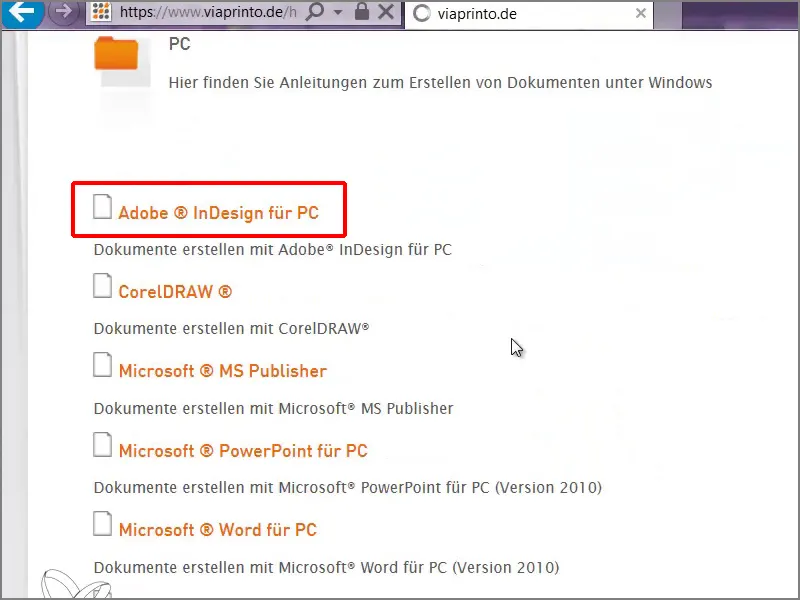800x600 pixels.
Task: Click the browser Back arrow button
Action: 21,12
